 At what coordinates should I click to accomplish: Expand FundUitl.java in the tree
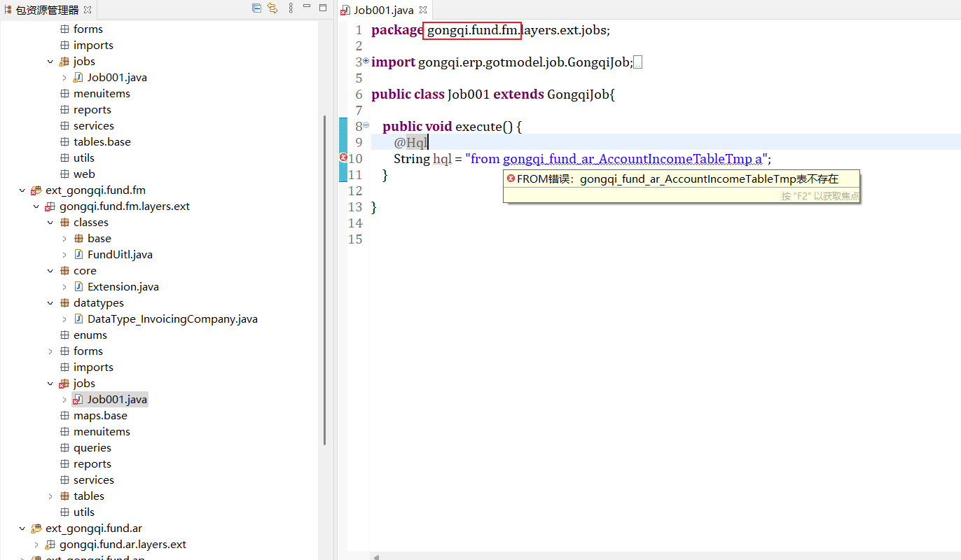point(64,255)
